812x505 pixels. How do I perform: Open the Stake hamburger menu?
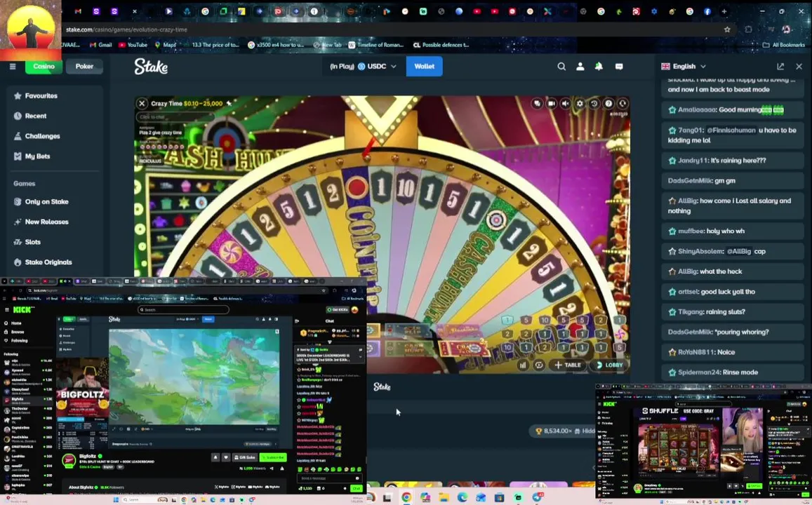[x=13, y=66]
